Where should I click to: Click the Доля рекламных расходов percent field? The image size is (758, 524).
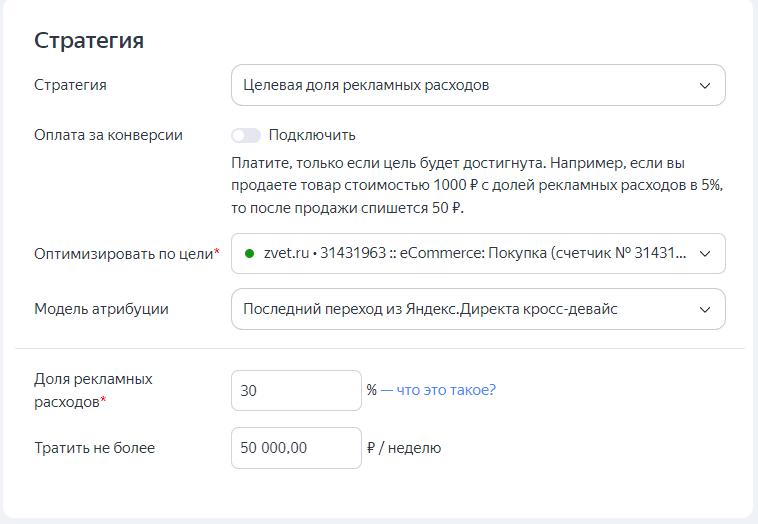(296, 391)
